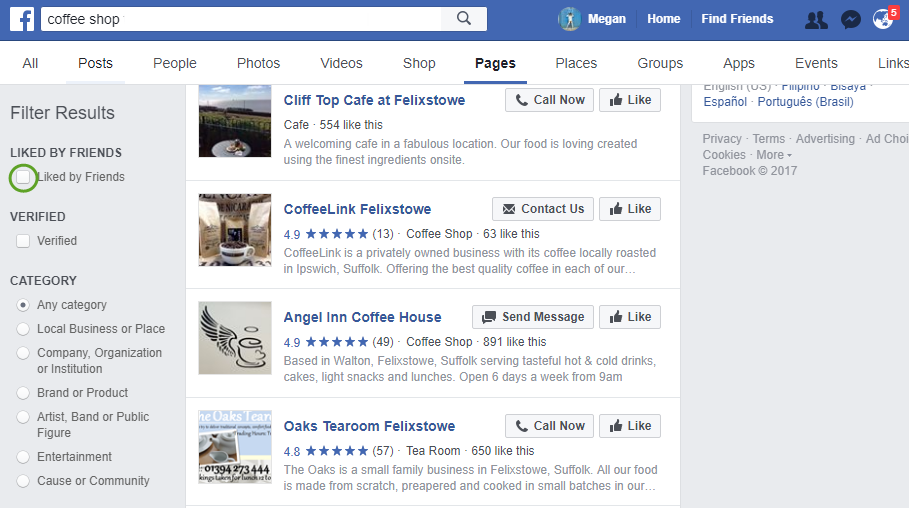
Task: Like Angel Inn Coffee House page
Action: pos(630,317)
